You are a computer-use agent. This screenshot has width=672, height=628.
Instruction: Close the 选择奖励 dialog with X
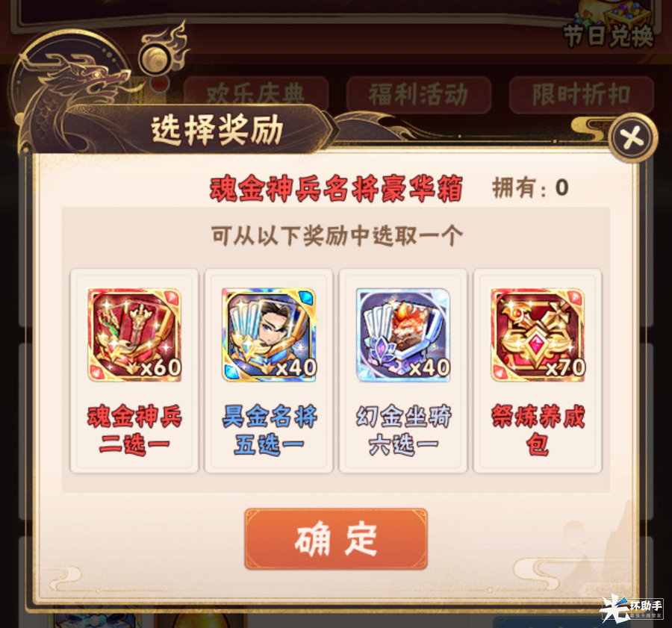633,137
